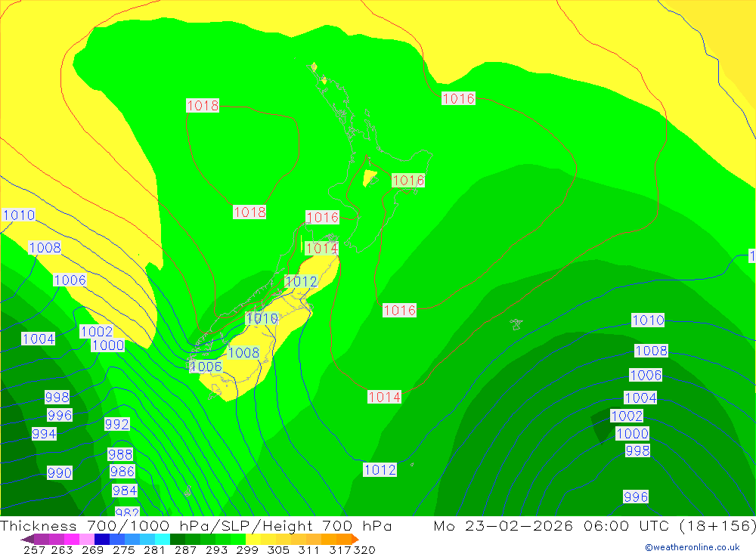The width and height of the screenshot is (756, 554).
Task: Click the cyan swatch in the color legend
Action: [163, 539]
